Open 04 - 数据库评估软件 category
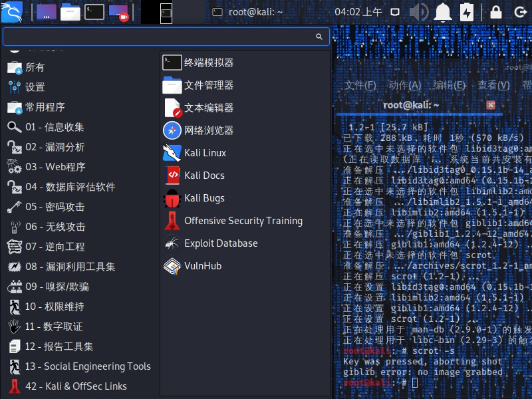The height and width of the screenshot is (399, 532). [x=80, y=187]
